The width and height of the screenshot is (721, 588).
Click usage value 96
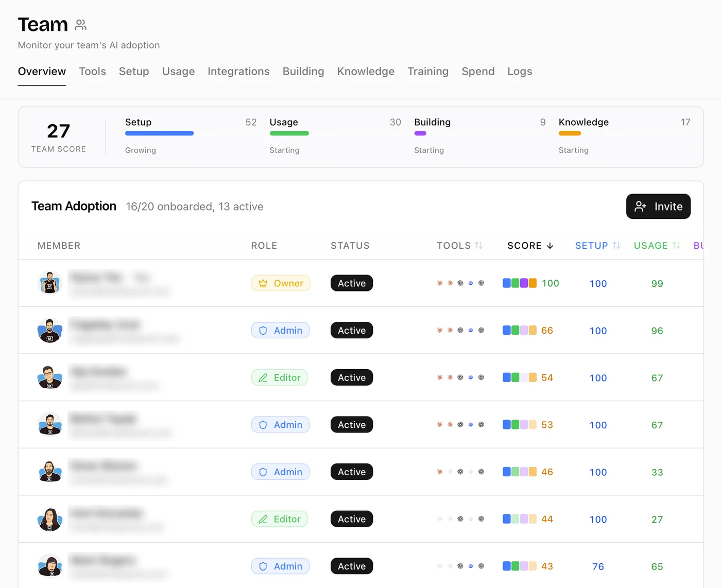click(x=657, y=331)
